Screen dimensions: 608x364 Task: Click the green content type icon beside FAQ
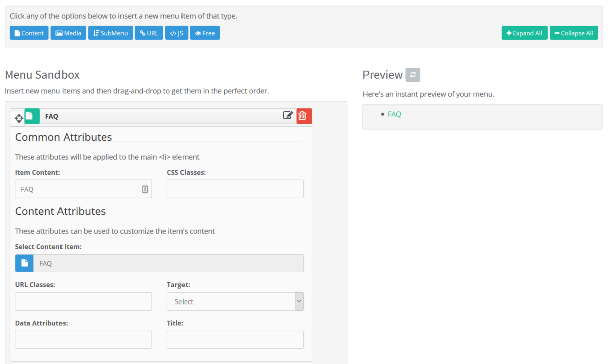tap(32, 116)
